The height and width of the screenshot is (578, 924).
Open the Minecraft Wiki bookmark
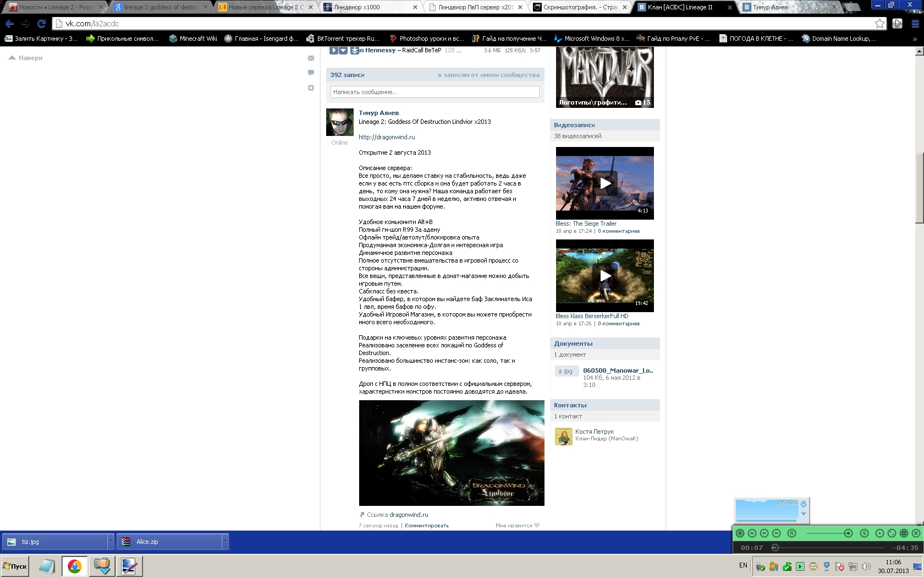click(x=193, y=39)
